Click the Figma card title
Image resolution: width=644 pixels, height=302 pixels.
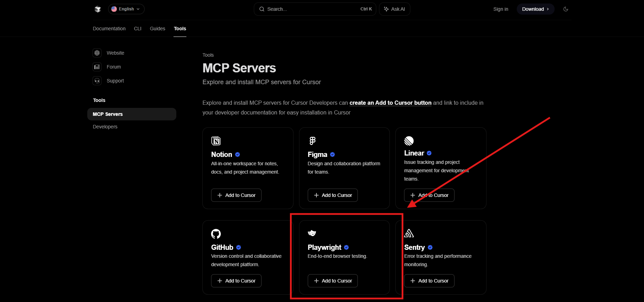click(x=317, y=154)
